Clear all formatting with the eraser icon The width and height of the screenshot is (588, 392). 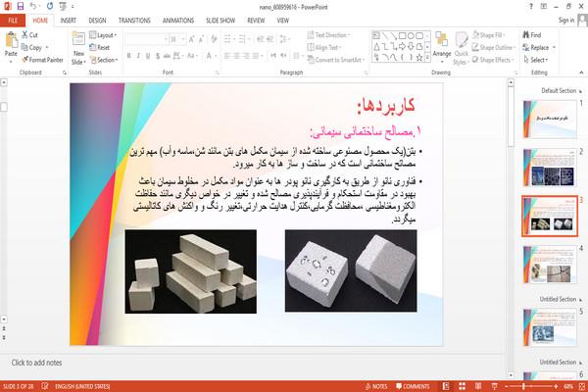(x=214, y=39)
